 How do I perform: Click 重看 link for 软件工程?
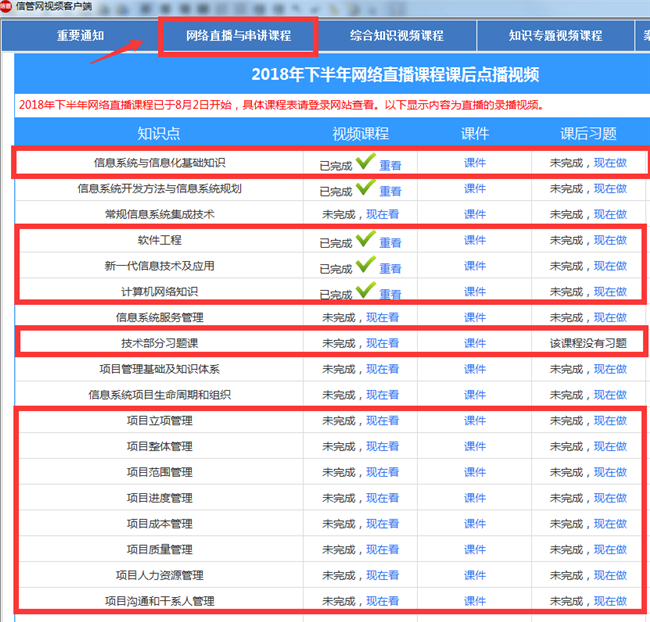(x=390, y=242)
